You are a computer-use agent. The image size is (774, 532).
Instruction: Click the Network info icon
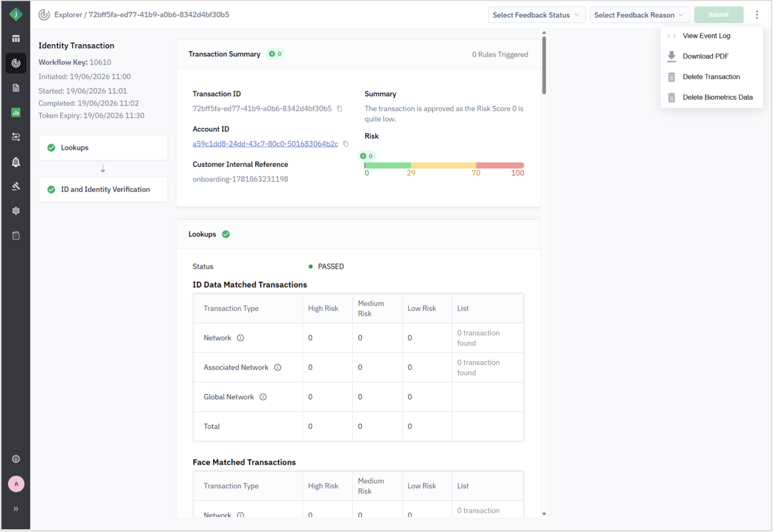click(x=241, y=339)
